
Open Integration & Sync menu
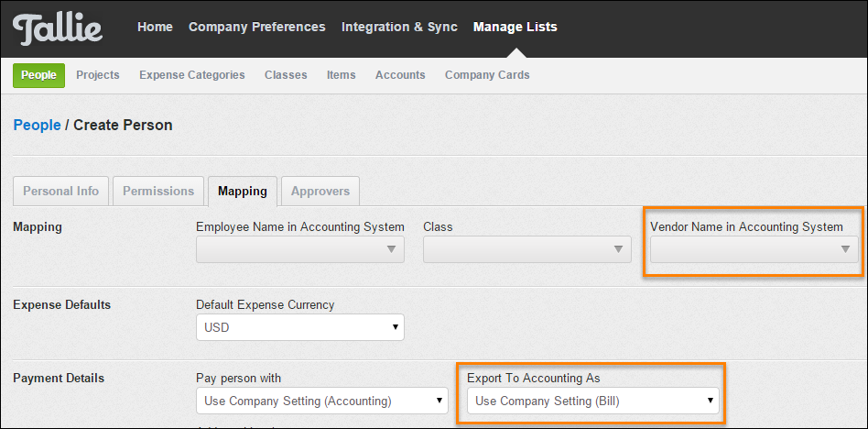400,27
